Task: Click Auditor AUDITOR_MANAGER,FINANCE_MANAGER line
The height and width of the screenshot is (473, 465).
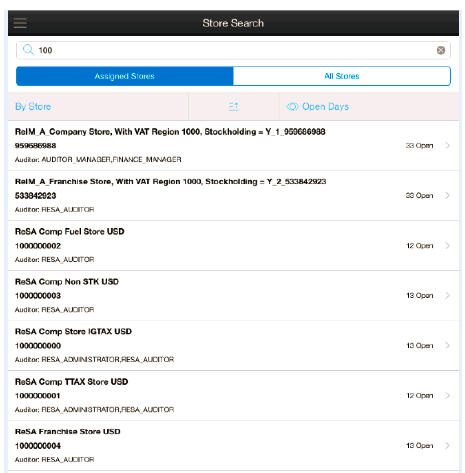Action: pyautogui.click(x=98, y=160)
